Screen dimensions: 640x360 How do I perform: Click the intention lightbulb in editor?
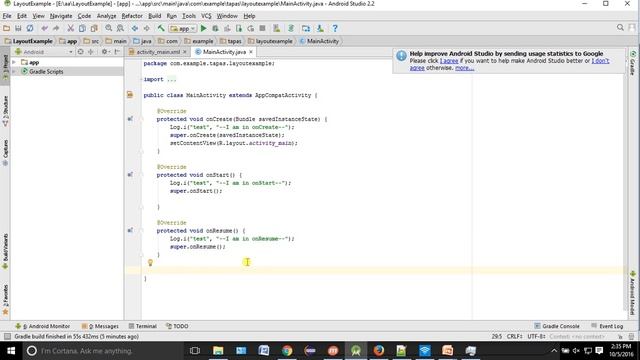(x=150, y=262)
